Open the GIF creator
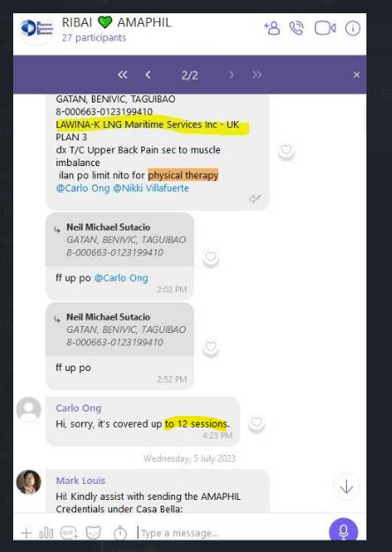 click(x=69, y=533)
